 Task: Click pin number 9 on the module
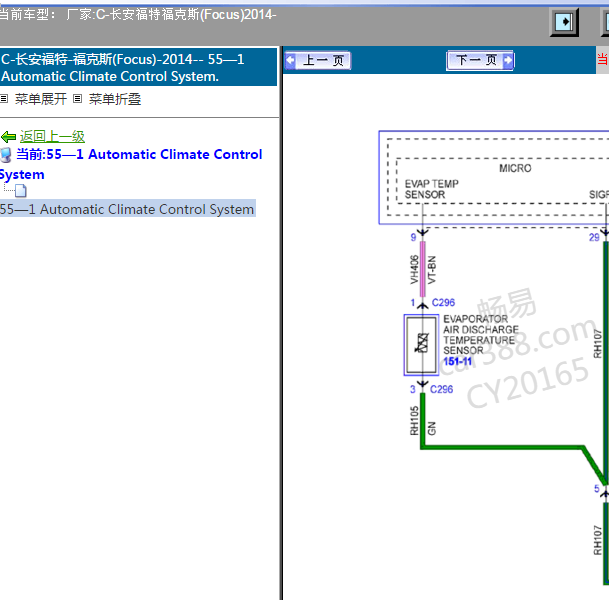click(x=413, y=237)
